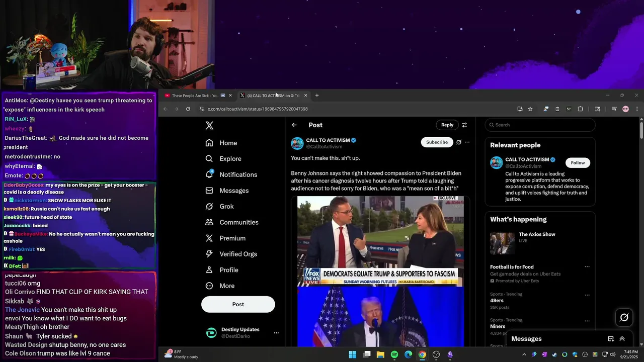Open Premium in the sidebar
Image resolution: width=644 pixels, height=362 pixels.
tap(225, 238)
